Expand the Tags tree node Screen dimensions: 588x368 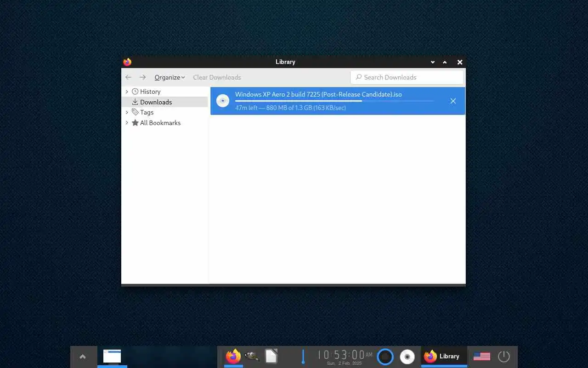pos(127,112)
